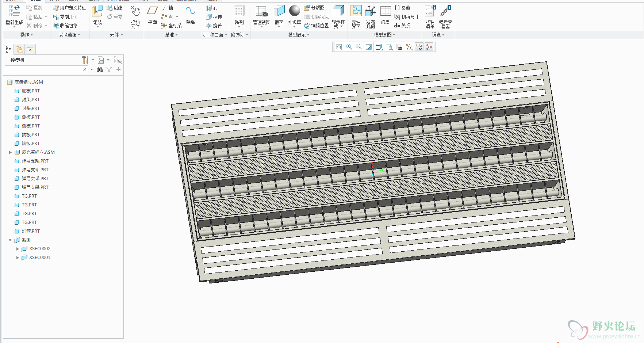This screenshot has height=343, width=644.
Task: Open the Component (元件) group dropdown
Action: [x=116, y=35]
